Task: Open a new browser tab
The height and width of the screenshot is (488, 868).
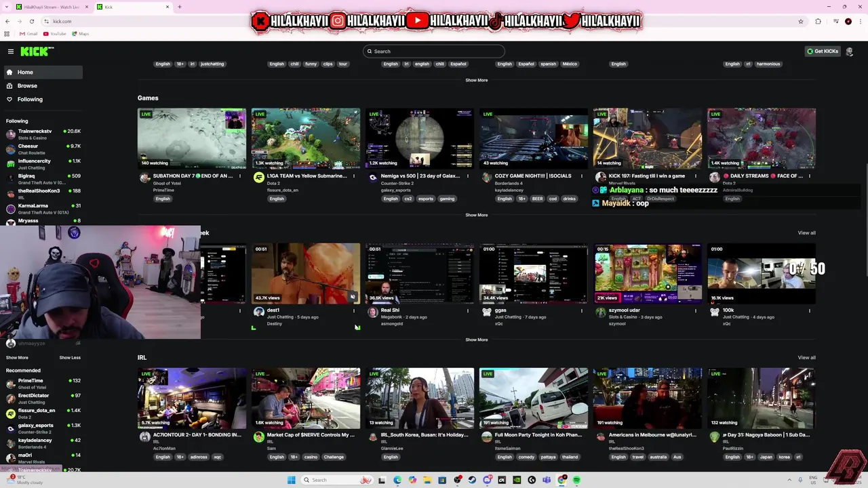Action: pyautogui.click(x=180, y=7)
